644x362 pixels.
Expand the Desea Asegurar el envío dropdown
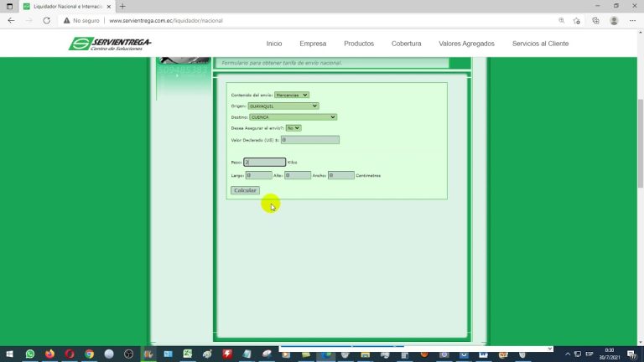coord(293,128)
